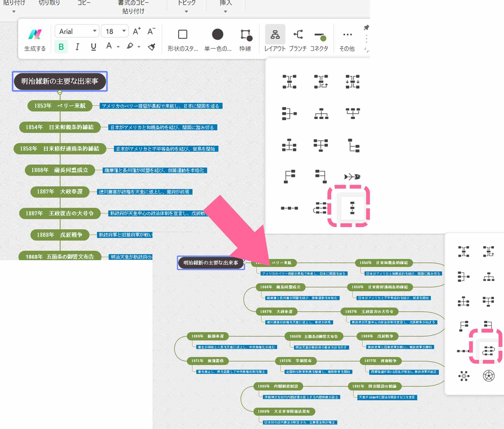Select topic 1866年 薩長同盟成立 in upper map

60,170
